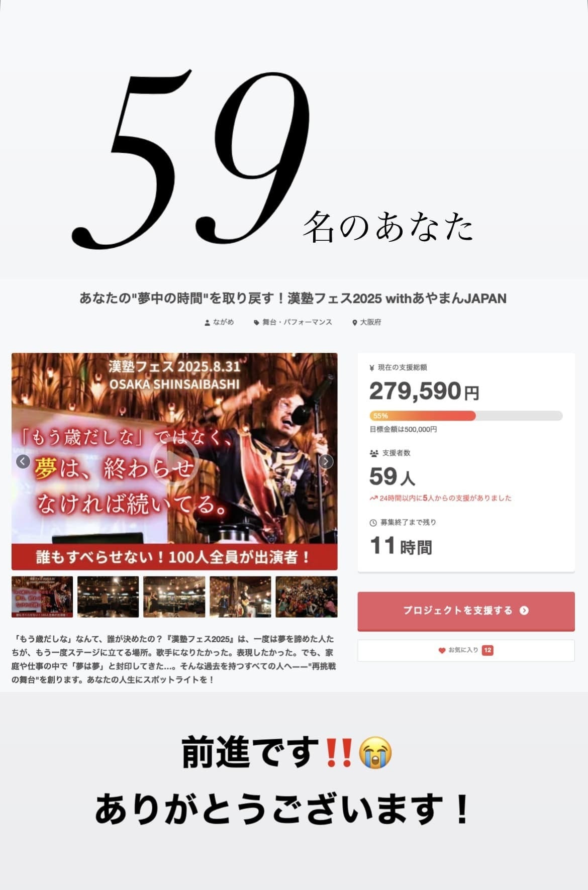
Task: Click the next slide arrow on the carousel
Action: [x=326, y=461]
